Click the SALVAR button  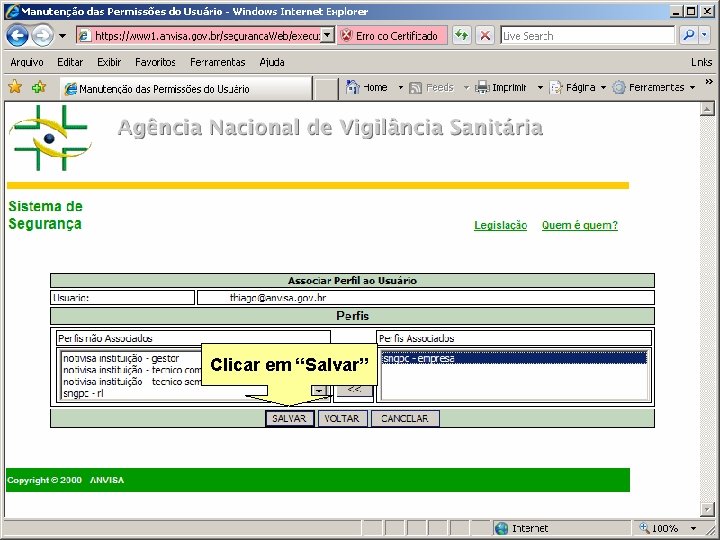289,418
